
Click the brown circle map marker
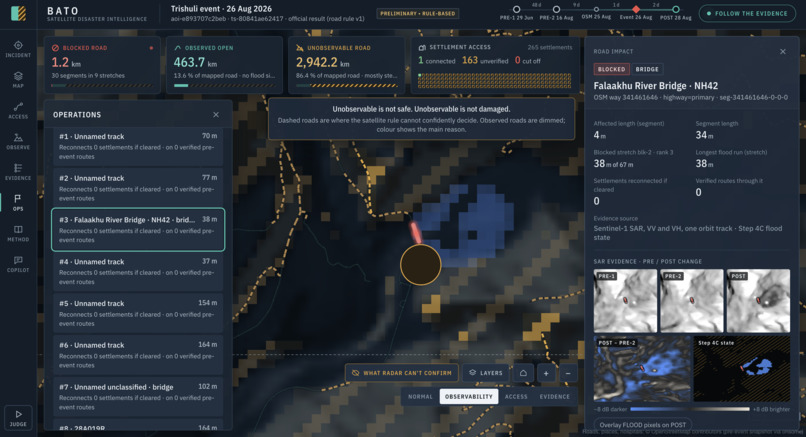(x=420, y=264)
